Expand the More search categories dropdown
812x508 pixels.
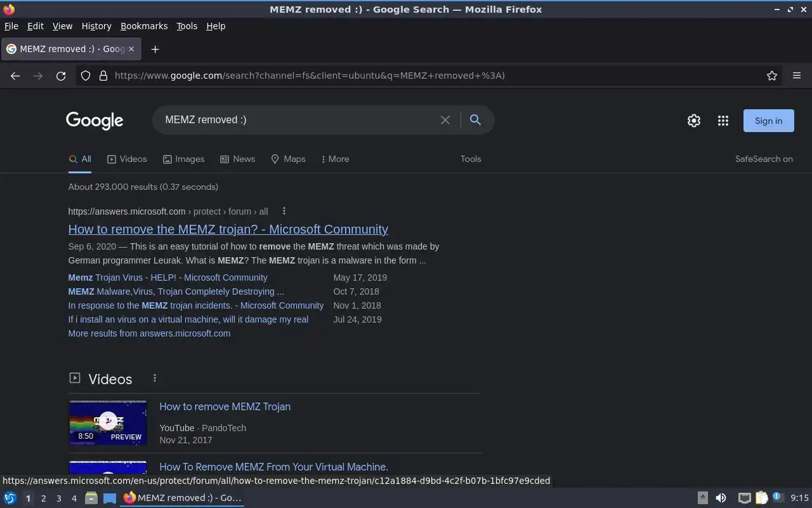[335, 159]
